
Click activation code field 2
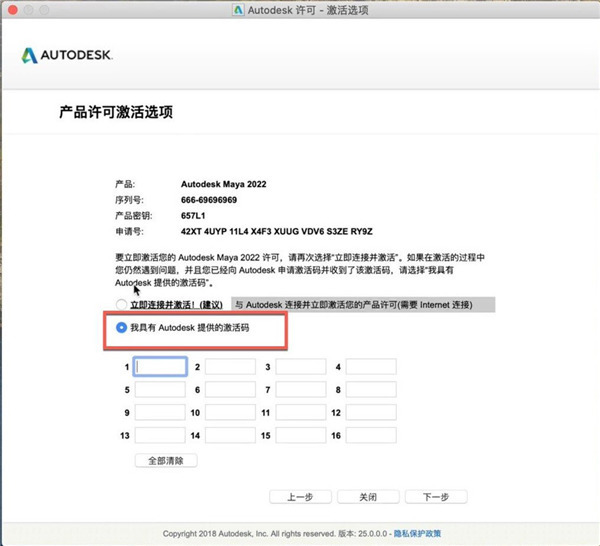[230, 367]
